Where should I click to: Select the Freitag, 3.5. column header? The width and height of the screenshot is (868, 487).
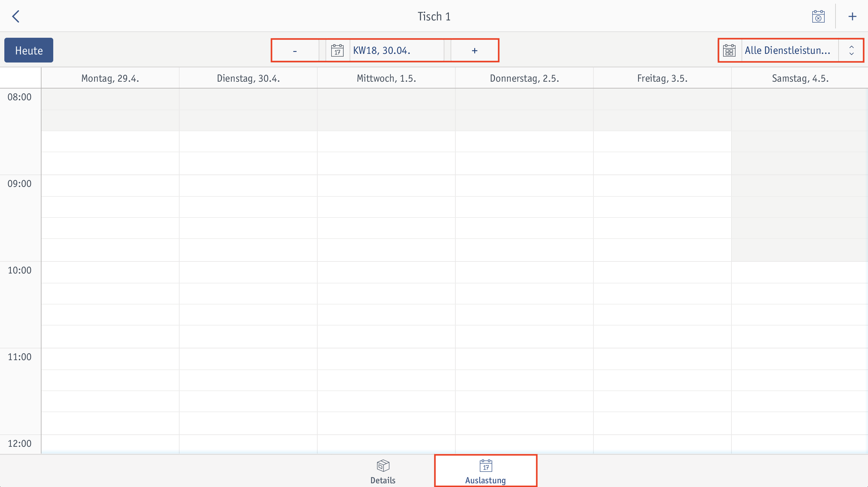click(x=662, y=78)
